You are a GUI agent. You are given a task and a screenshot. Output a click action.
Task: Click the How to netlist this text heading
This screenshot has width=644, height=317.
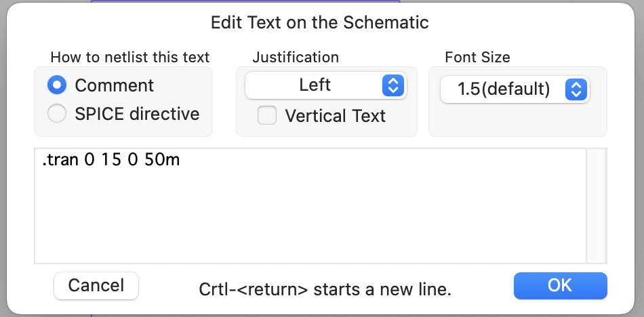(x=130, y=58)
